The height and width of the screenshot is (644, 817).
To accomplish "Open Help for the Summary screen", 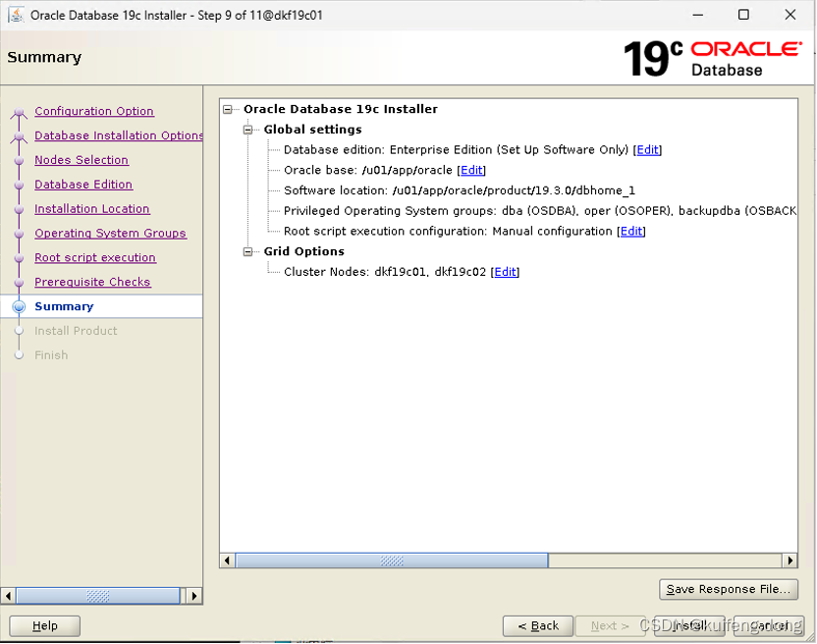I will (44, 625).
